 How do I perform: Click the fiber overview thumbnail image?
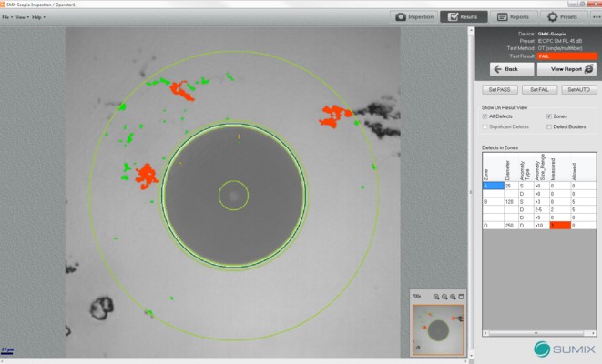tap(438, 329)
